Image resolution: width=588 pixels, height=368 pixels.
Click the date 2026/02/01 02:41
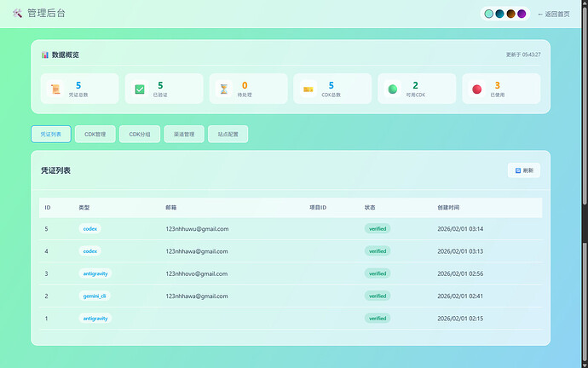tap(460, 296)
